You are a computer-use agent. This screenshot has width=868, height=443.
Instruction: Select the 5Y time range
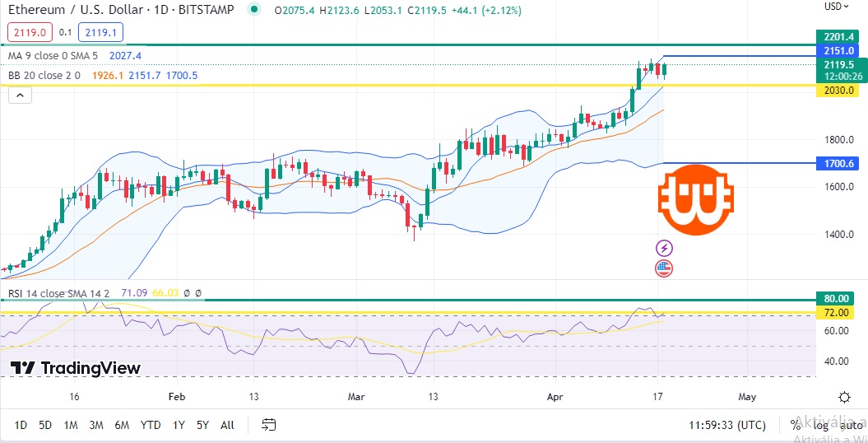[x=202, y=425]
